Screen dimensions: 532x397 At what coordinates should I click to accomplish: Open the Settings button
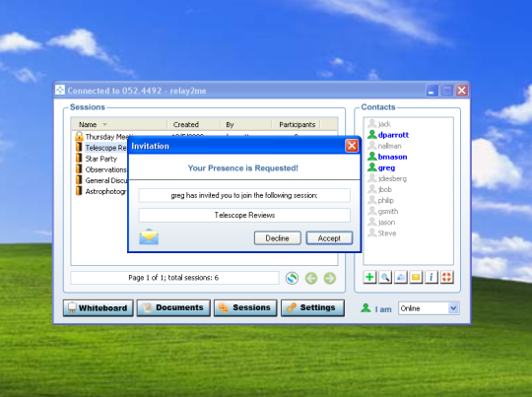coord(313,307)
